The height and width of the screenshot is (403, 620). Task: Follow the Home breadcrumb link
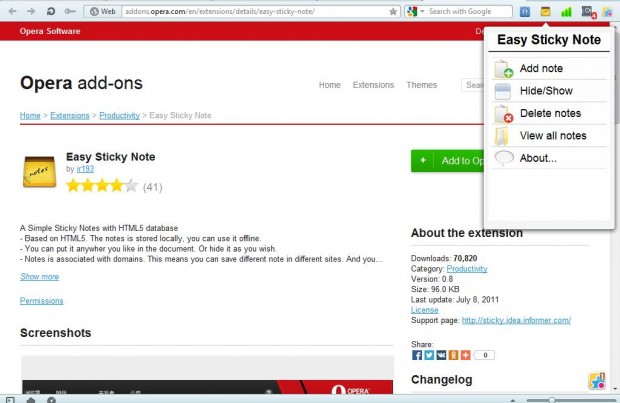tap(30, 115)
